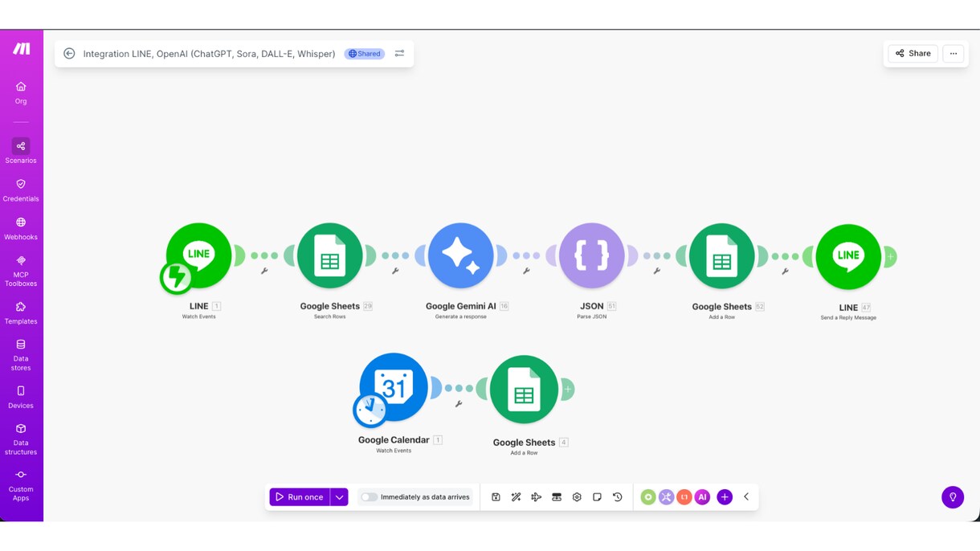Click wrench filter before LINE Send a Reply Message
This screenshot has height=551, width=980.
(785, 271)
